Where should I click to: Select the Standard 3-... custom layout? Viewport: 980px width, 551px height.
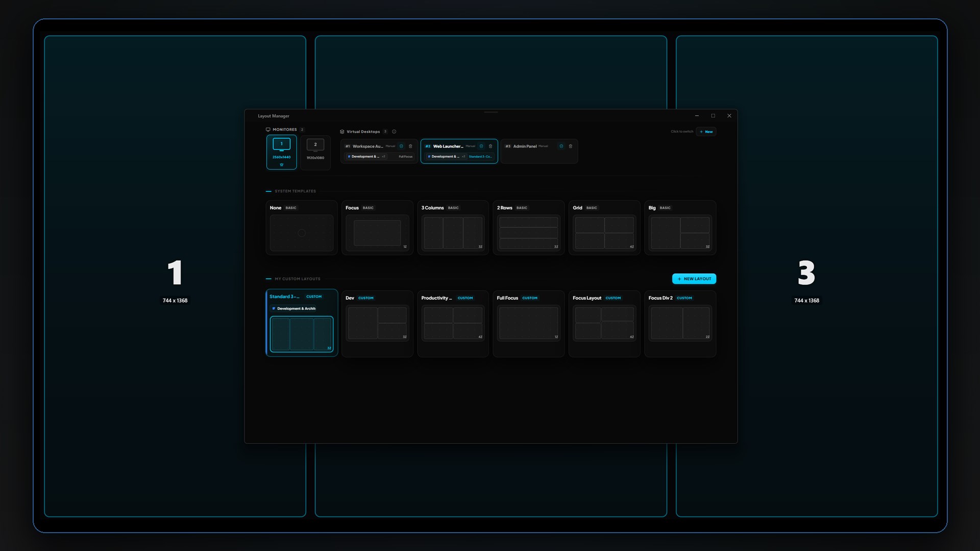coord(302,323)
